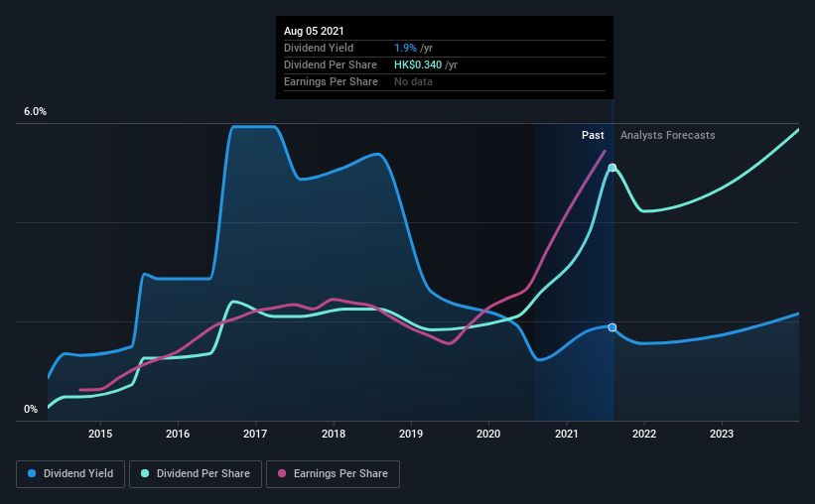Click the Analysts Forecasts label
This screenshot has width=815, height=504.
coord(667,135)
